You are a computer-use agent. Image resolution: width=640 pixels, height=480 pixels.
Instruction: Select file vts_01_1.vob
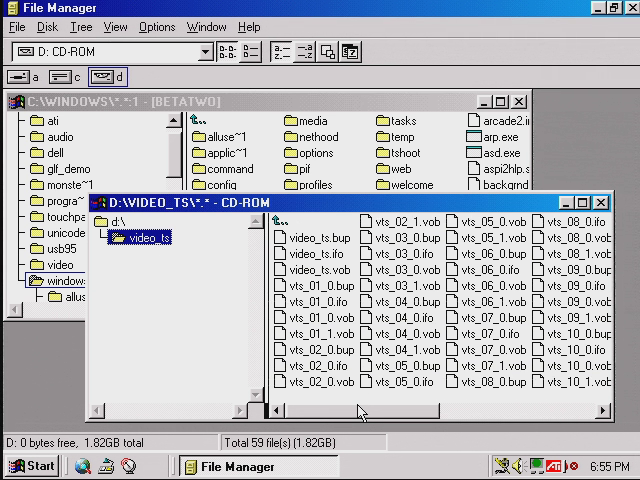(314, 334)
